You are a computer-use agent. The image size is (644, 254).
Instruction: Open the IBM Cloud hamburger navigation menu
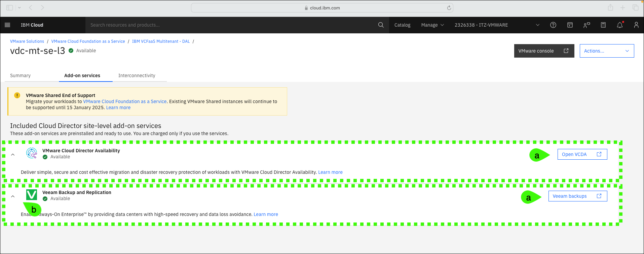7,25
